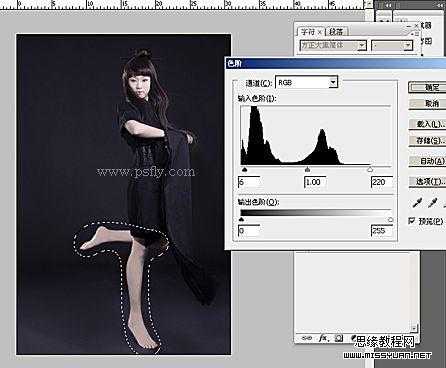Switch to the 段落 tab

pos(336,32)
